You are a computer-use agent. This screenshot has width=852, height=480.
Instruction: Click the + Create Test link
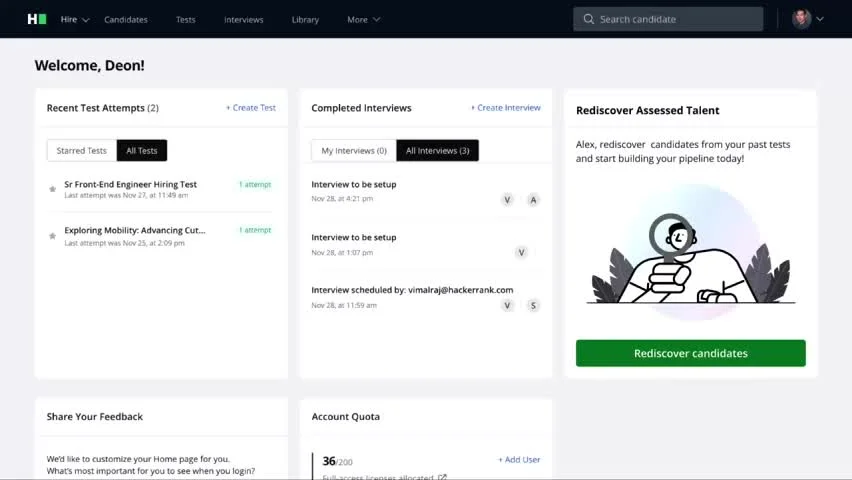tap(251, 108)
